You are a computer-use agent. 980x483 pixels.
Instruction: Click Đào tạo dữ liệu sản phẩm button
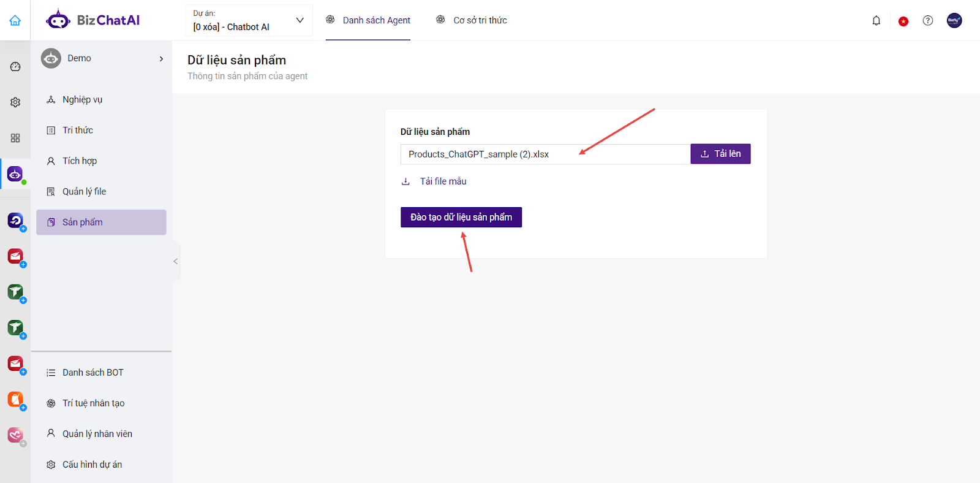[461, 217]
